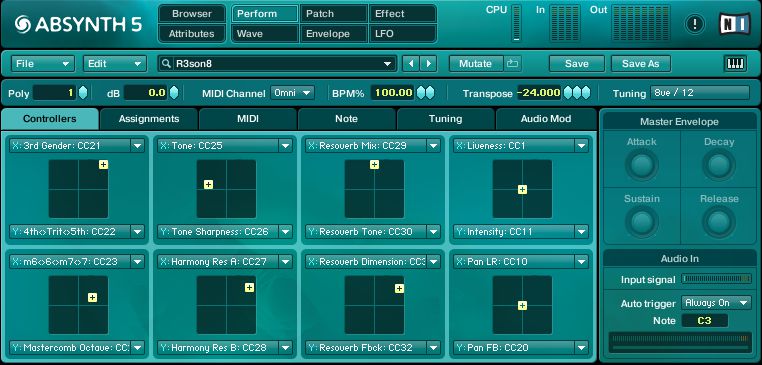The image size is (762, 365).
Task: Click the Absynth 5 logo
Action: 79,24
